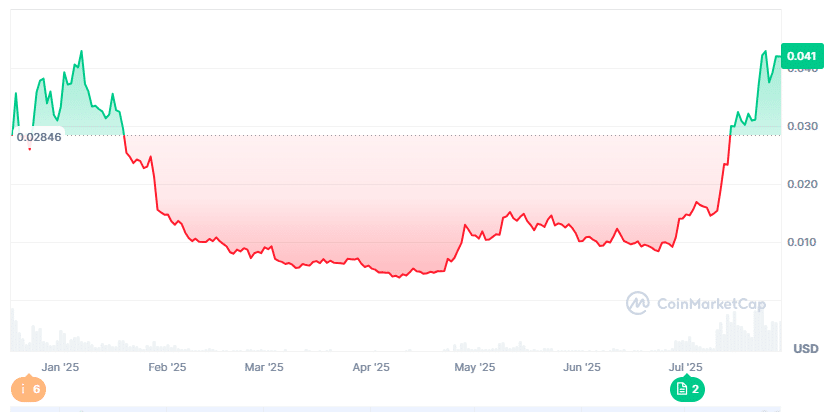Viewport: 825px width, 412px height.
Task: Select the Jun '25 axis label
Action: click(582, 367)
